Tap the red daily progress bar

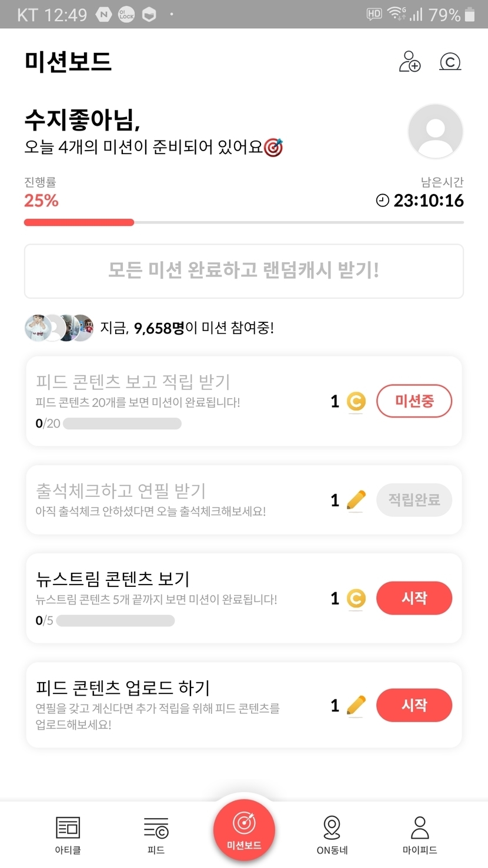79,222
